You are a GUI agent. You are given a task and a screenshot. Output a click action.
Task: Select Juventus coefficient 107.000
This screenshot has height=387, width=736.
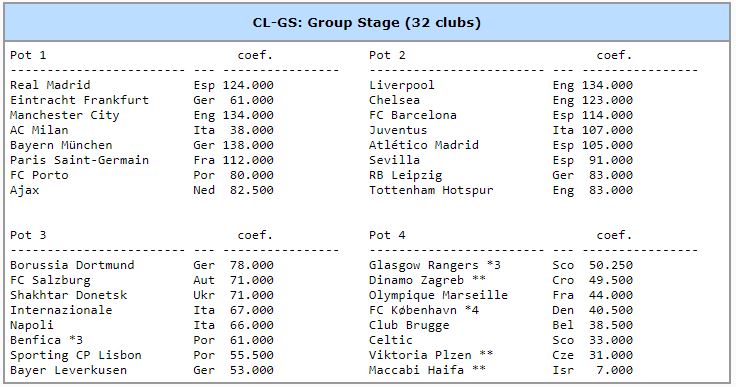[607, 130]
